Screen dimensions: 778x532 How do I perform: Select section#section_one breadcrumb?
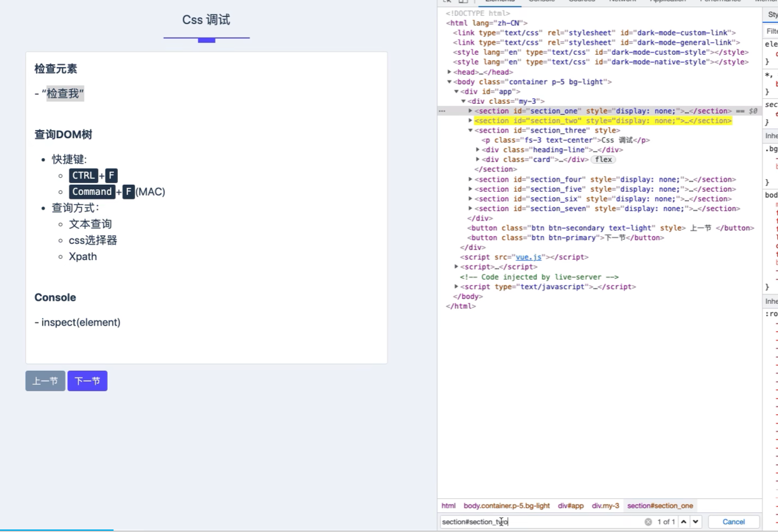660,506
